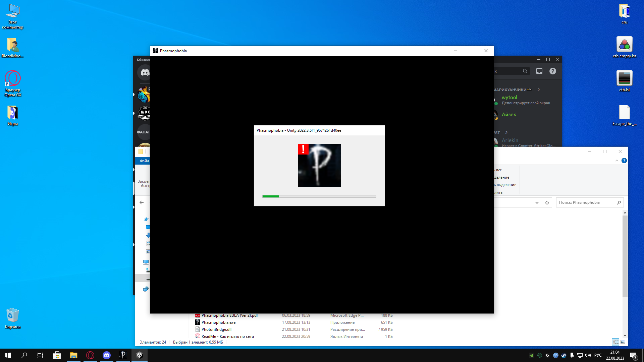Select etb empty.lss desktop file
The height and width of the screenshot is (362, 644).
(x=624, y=47)
